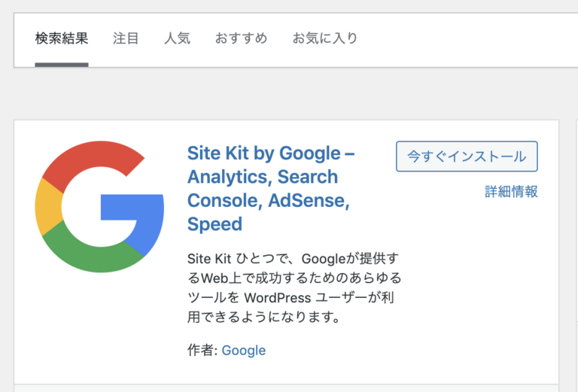Viewport: 578px width, 392px height.
Task: Click empty space right of お気に入り tab
Action: click(x=467, y=38)
